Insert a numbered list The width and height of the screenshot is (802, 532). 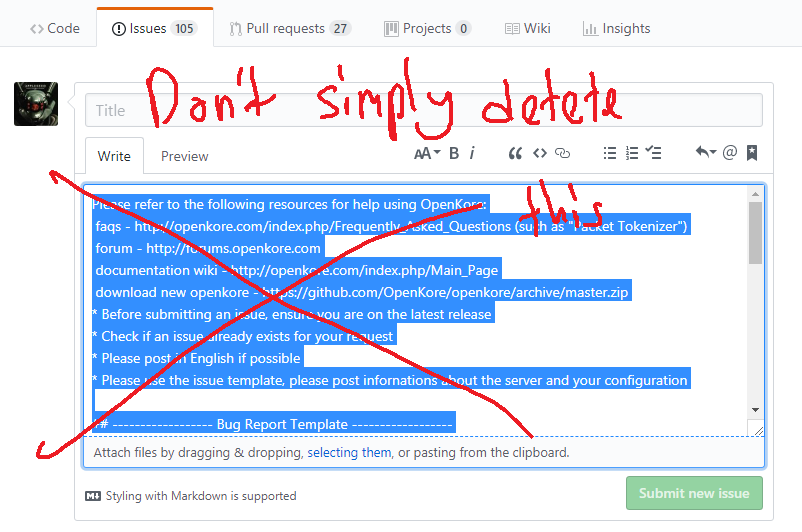[632, 153]
